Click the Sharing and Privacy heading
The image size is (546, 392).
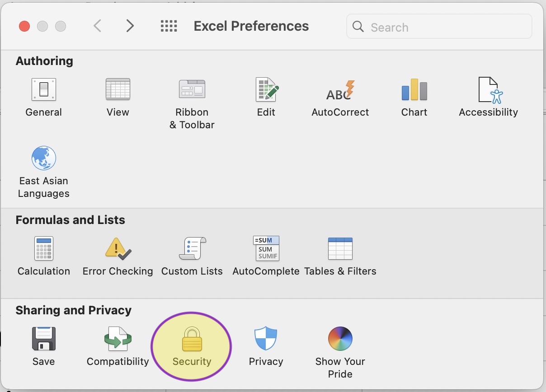point(74,310)
